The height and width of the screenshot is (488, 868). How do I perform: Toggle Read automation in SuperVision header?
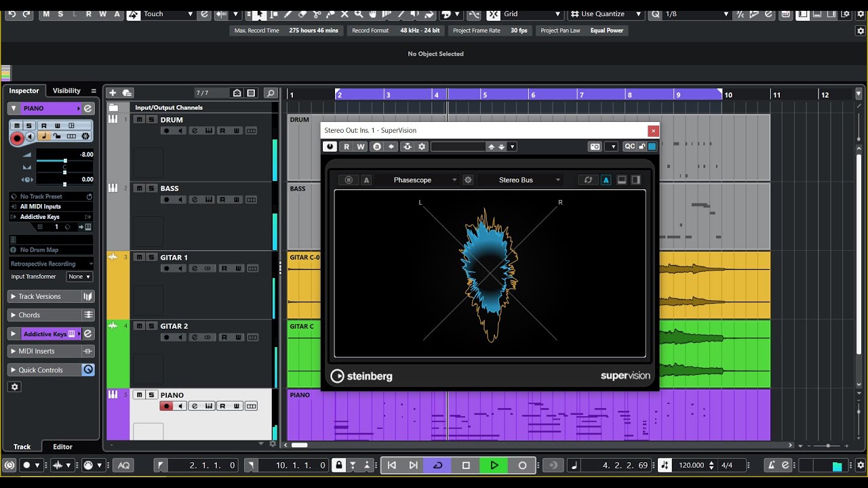pos(347,146)
